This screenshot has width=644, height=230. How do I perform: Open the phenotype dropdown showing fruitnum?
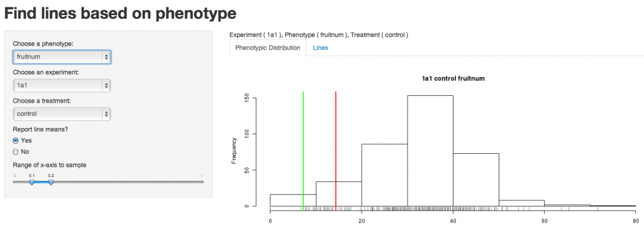(62, 57)
